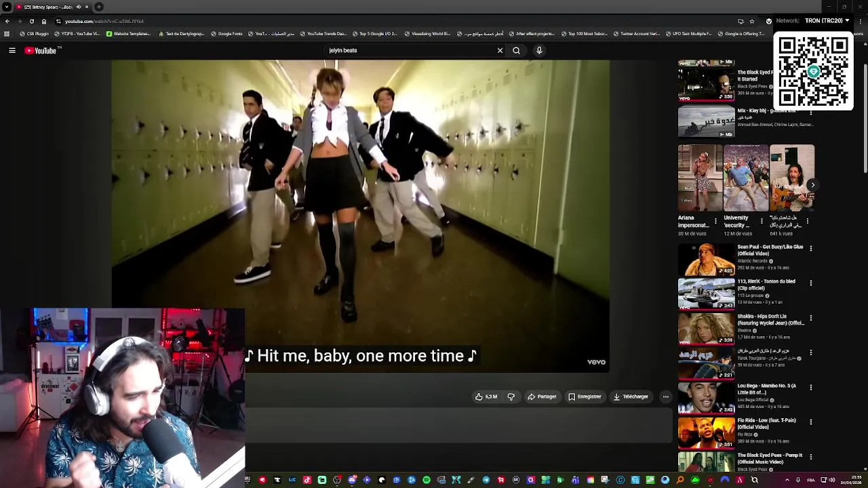This screenshot has height=488, width=868.
Task: Open 113, Rim'K Tonton du bled title
Action: (766, 285)
